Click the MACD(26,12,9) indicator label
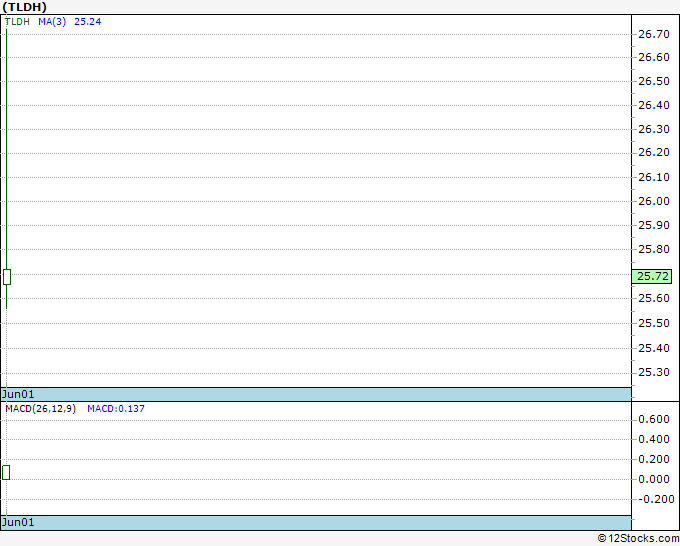Viewport: 680px width, 546px height. pyautogui.click(x=40, y=409)
